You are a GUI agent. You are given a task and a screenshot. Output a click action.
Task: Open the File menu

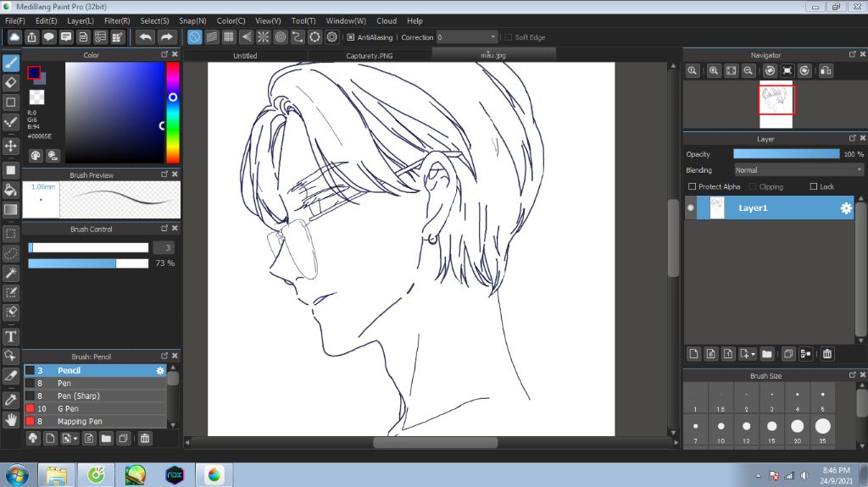click(x=15, y=20)
